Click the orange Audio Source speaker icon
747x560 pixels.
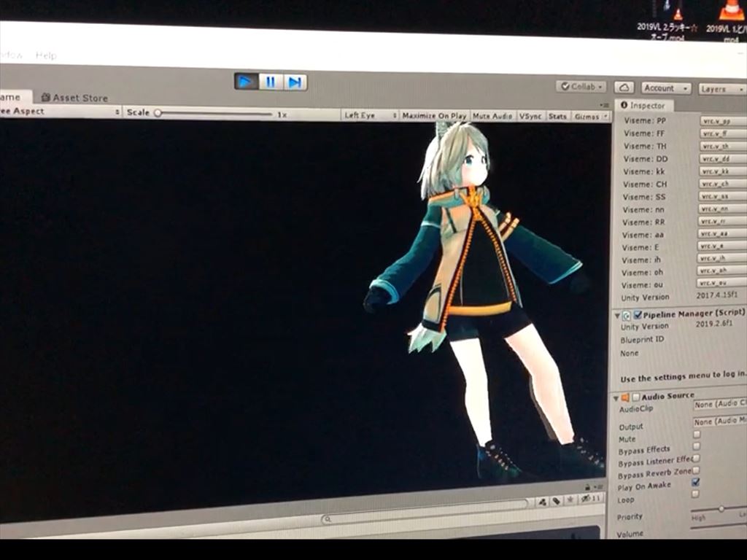point(625,397)
